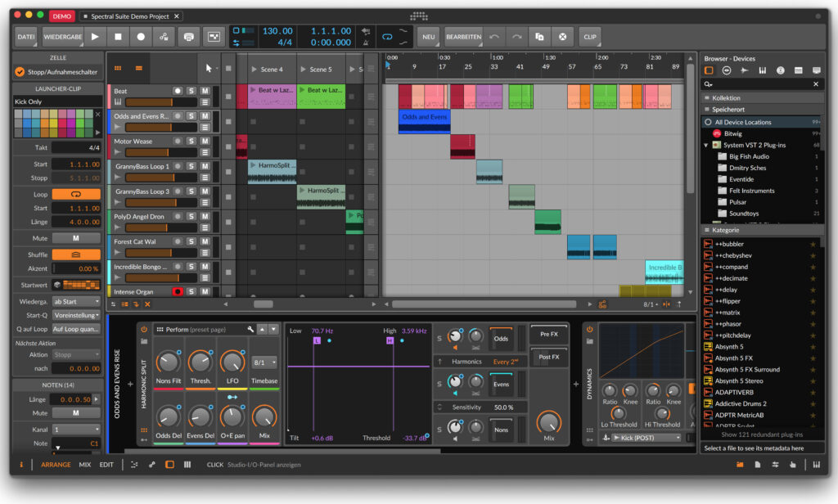This screenshot has height=504, width=838.
Task: Select All Device Locations entry
Action: pos(762,123)
